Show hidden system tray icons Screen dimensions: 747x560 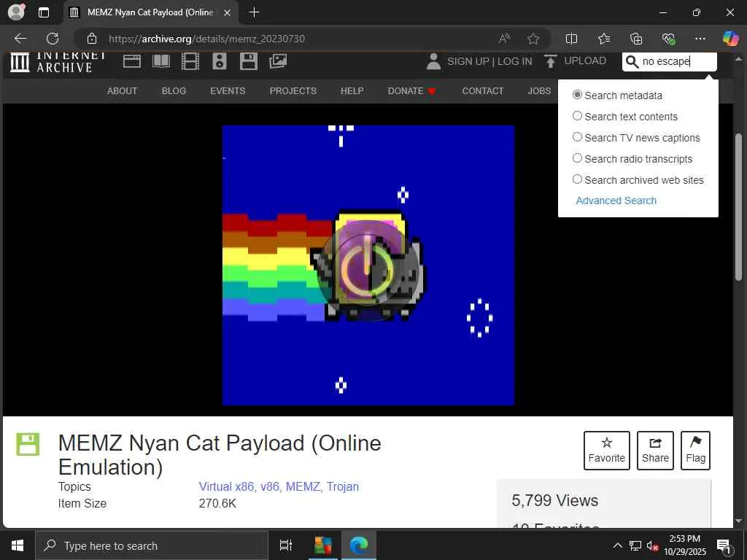point(617,545)
